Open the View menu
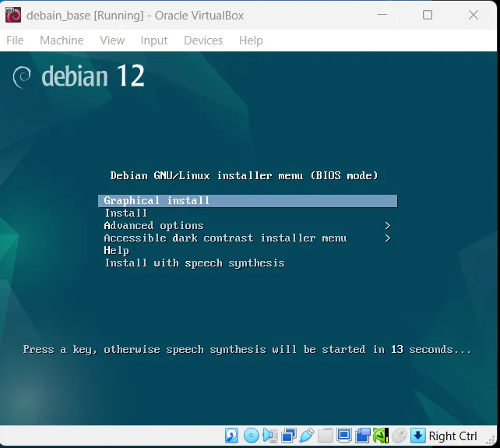This screenshot has width=500, height=448. click(x=112, y=41)
